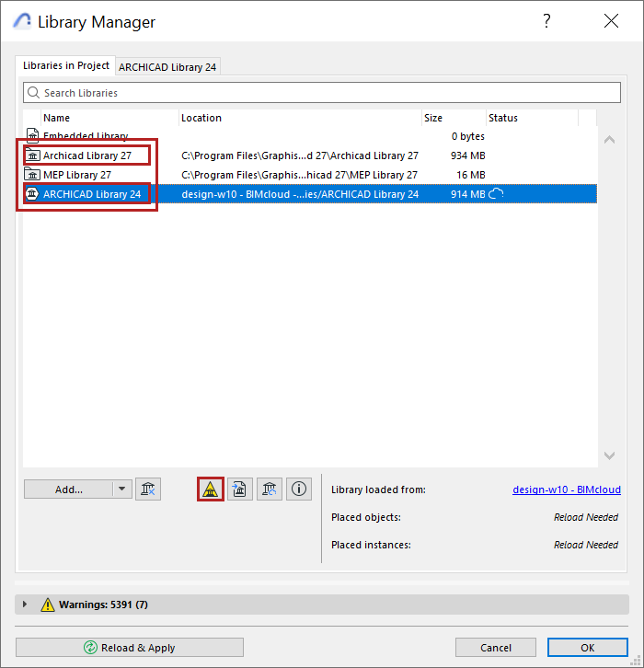The image size is (644, 668).
Task: Sort by the Location column header
Action: point(300,118)
